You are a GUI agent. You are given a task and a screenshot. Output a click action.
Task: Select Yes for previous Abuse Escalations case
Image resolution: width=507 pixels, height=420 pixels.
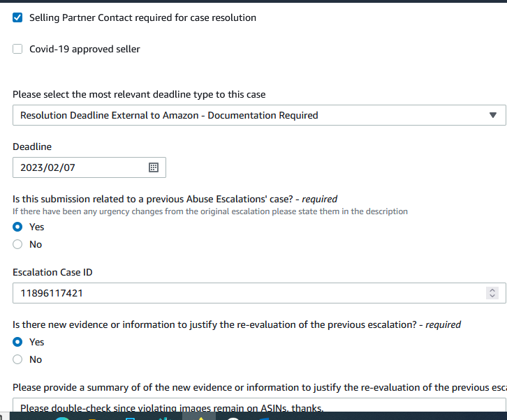[x=17, y=227]
